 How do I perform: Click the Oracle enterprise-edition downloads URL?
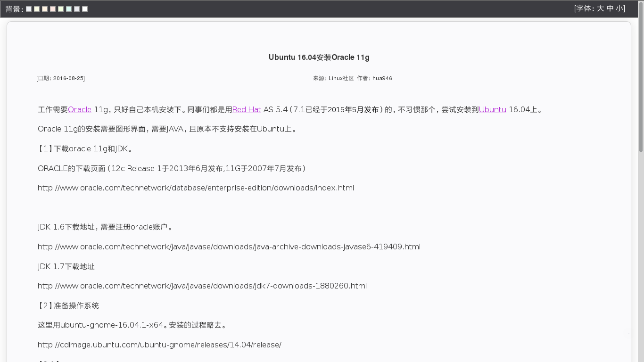(x=196, y=188)
